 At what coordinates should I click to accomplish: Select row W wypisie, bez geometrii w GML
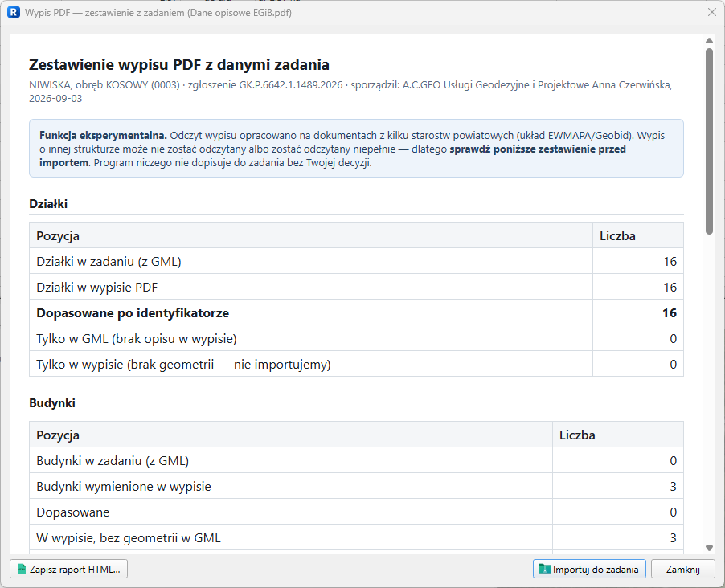(357, 537)
